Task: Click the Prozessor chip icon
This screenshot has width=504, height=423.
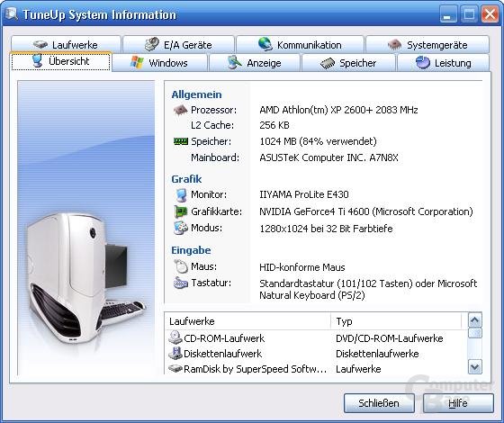Action: coord(180,110)
